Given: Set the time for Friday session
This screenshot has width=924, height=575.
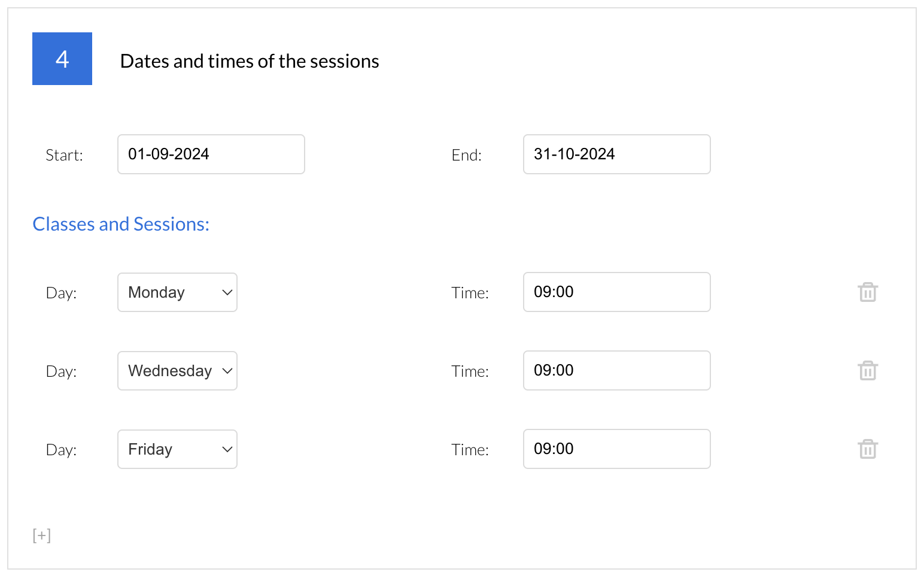Looking at the screenshot, I should (616, 449).
